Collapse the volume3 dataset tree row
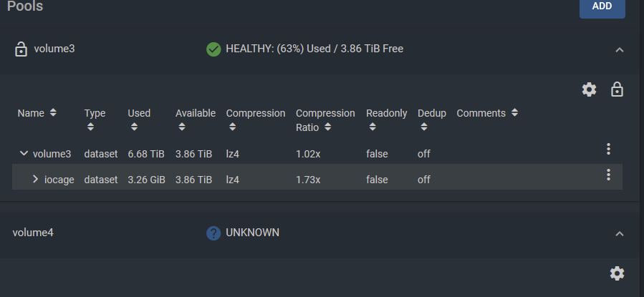The width and height of the screenshot is (644, 297). coord(24,153)
